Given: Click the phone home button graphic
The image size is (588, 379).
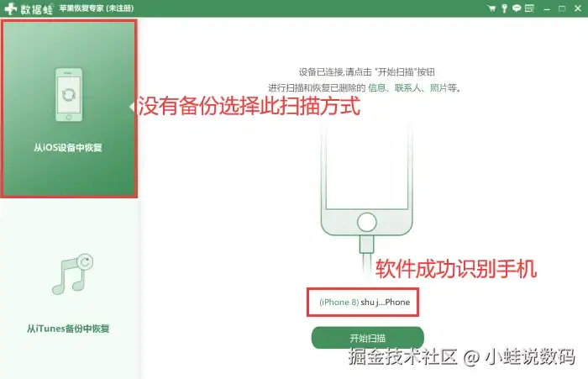Looking at the screenshot, I should 367,222.
